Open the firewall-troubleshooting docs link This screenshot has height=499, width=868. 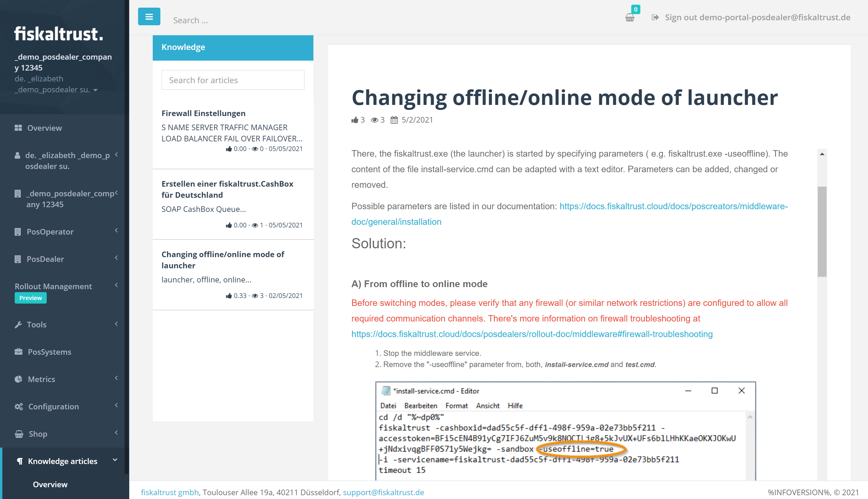532,334
